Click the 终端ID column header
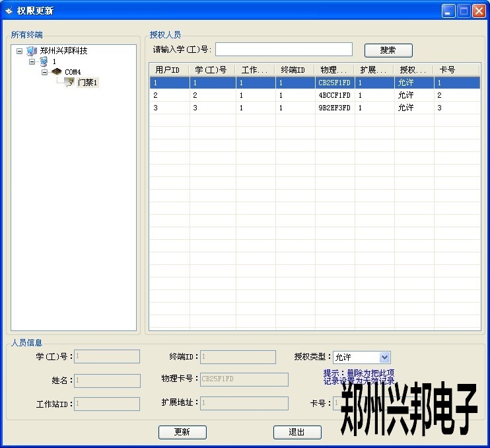The width and height of the screenshot is (490, 448). tap(295, 69)
